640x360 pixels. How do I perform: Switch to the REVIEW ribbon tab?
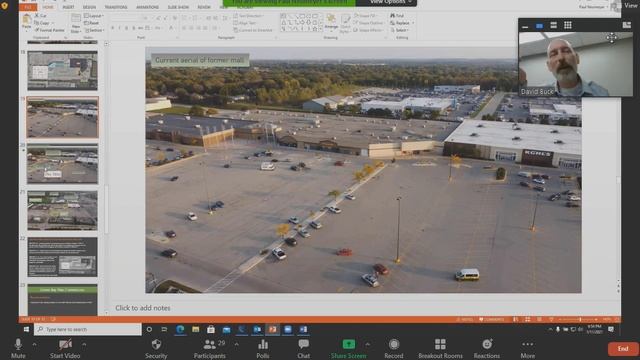pyautogui.click(x=204, y=7)
